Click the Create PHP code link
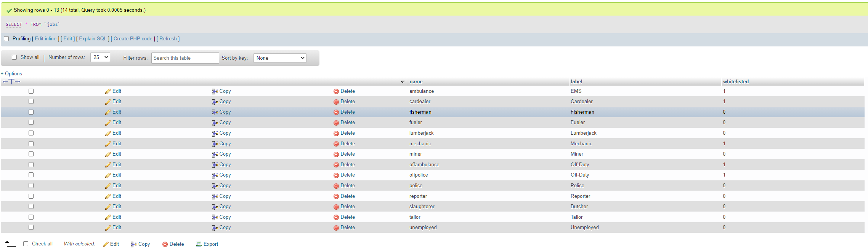 tap(133, 39)
